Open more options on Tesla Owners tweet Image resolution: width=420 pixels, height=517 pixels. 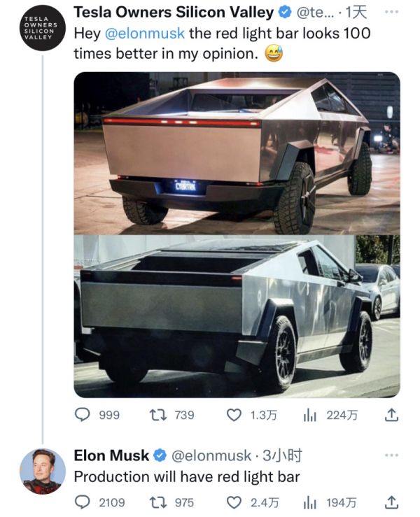tap(392, 12)
